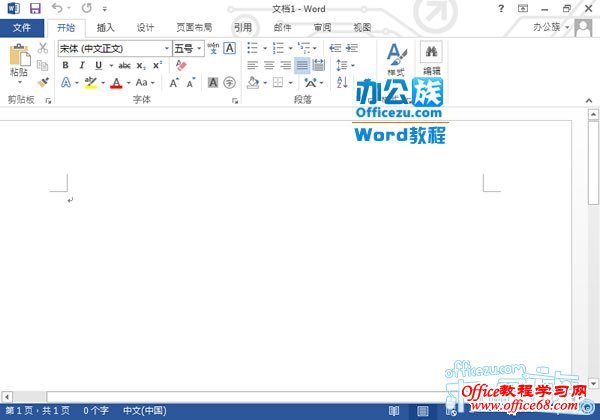Open the Styles (样式) gallery

396,59
